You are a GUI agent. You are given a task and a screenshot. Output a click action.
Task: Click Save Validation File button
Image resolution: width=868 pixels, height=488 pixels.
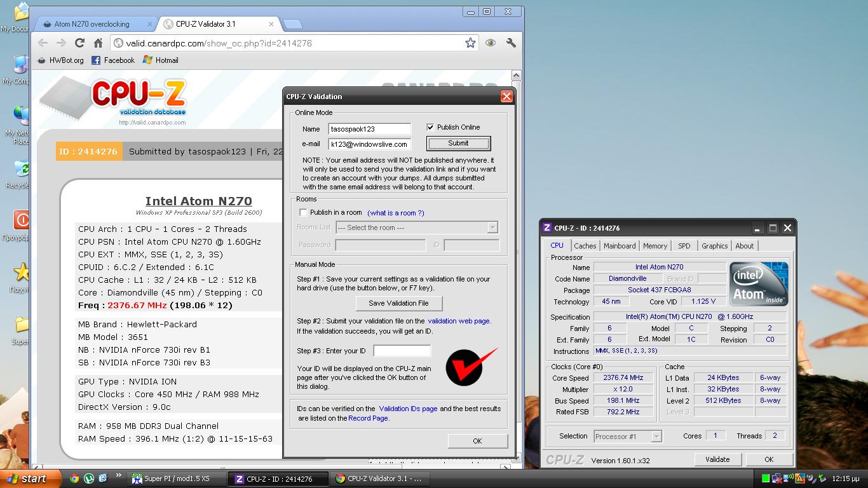(398, 303)
